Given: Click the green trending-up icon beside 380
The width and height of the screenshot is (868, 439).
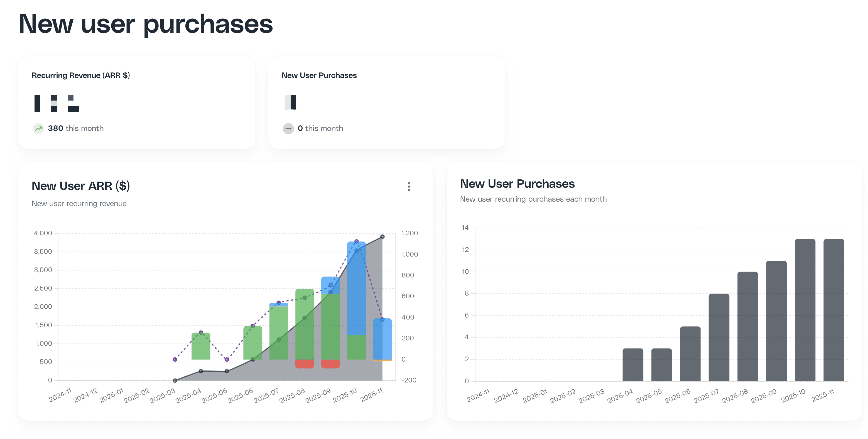Looking at the screenshot, I should [x=38, y=128].
